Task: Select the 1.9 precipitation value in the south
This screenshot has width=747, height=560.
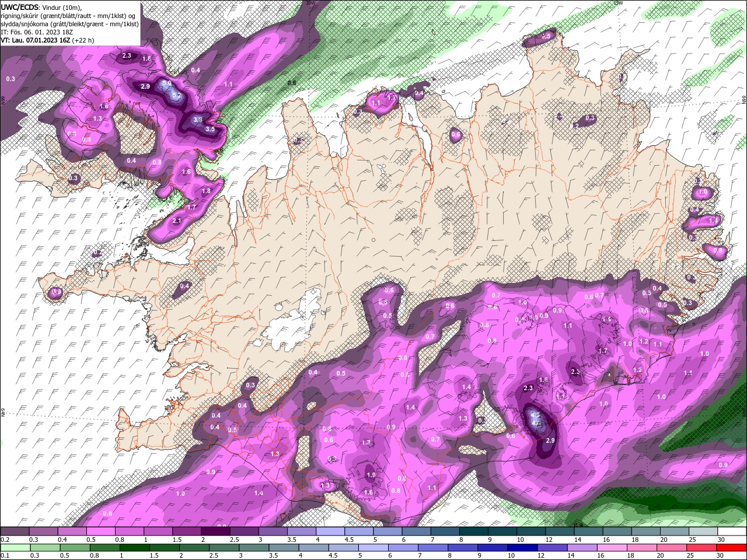Action: coord(371,475)
